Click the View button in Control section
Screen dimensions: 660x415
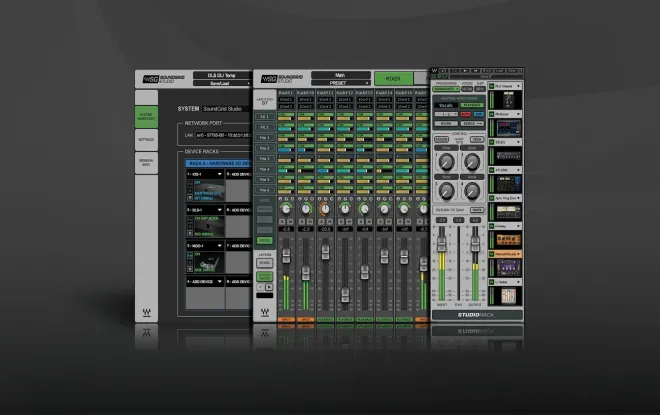477,139
